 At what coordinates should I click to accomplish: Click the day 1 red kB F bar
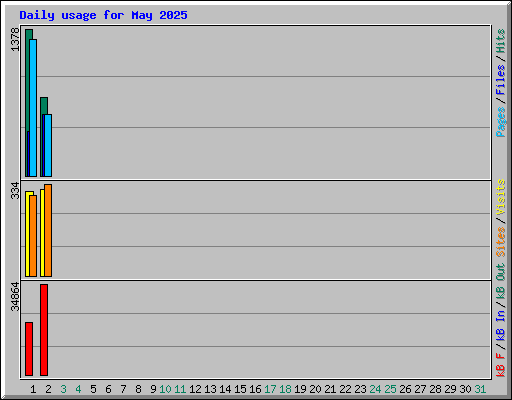pos(29,349)
